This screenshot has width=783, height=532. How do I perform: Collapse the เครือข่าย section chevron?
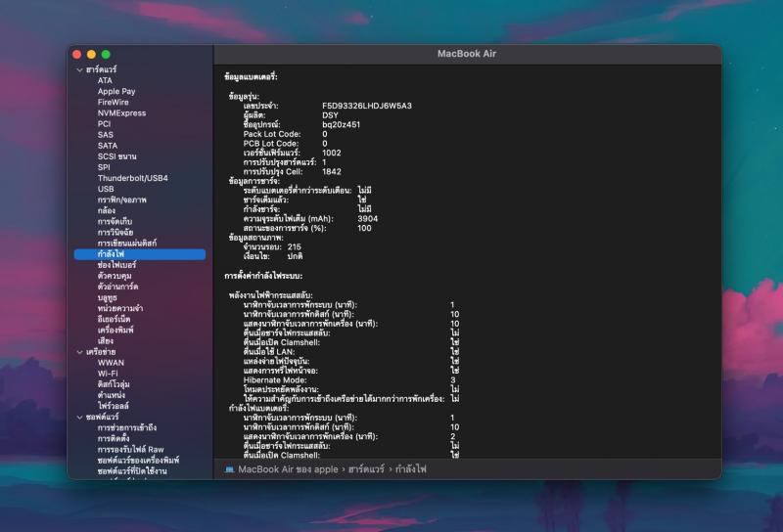80,352
